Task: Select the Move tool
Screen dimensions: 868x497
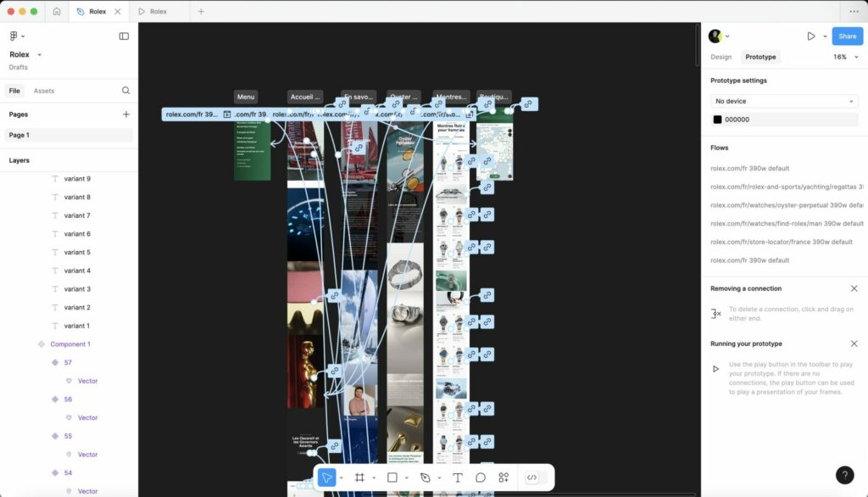Action: 326,477
